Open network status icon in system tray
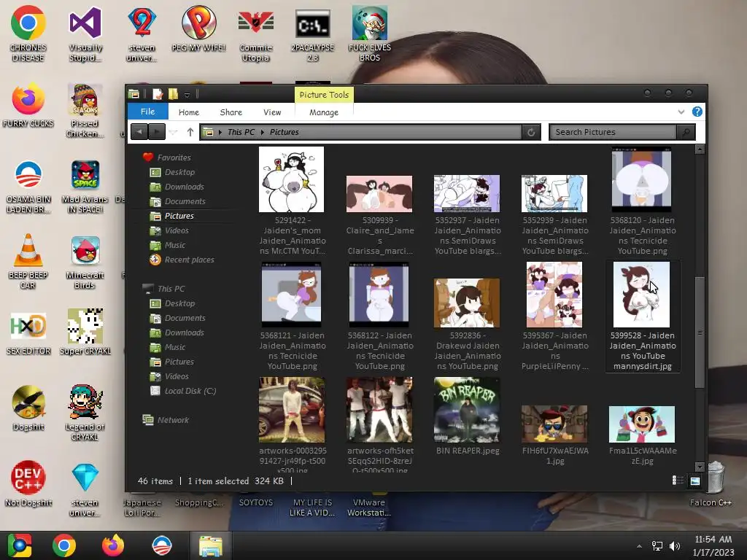This screenshot has width=747, height=560. tap(657, 546)
